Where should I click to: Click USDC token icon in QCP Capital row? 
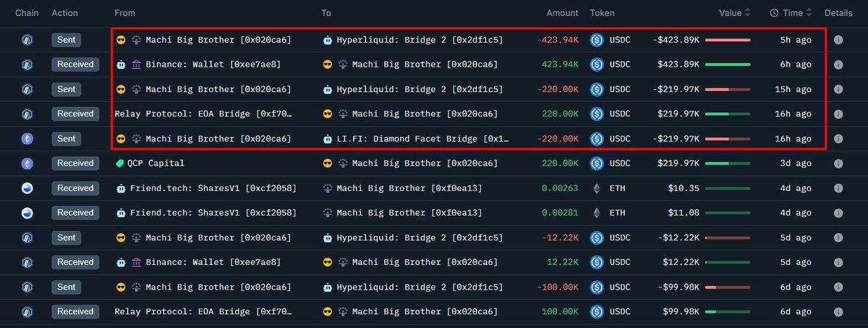click(597, 164)
